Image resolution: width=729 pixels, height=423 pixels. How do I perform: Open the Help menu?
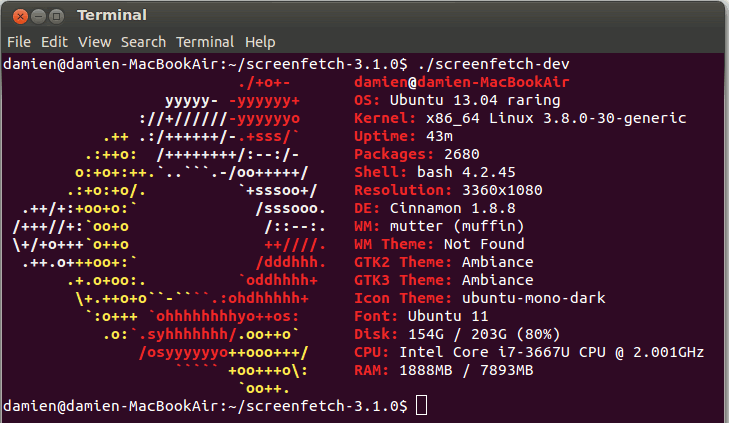point(260,42)
